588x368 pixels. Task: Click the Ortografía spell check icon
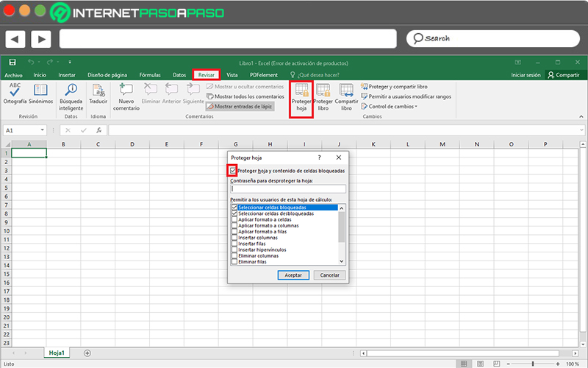tap(15, 93)
